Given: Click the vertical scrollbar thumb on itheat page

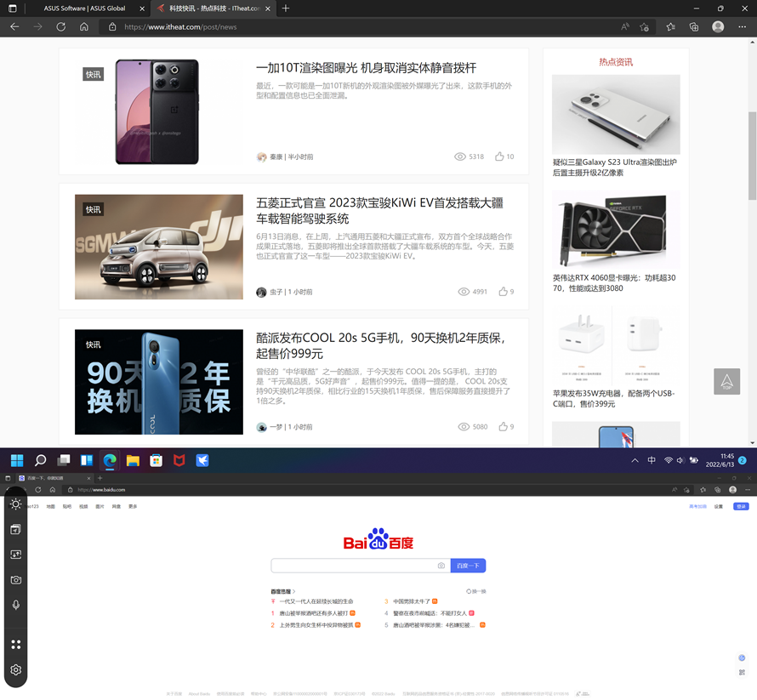Looking at the screenshot, I should (x=752, y=156).
